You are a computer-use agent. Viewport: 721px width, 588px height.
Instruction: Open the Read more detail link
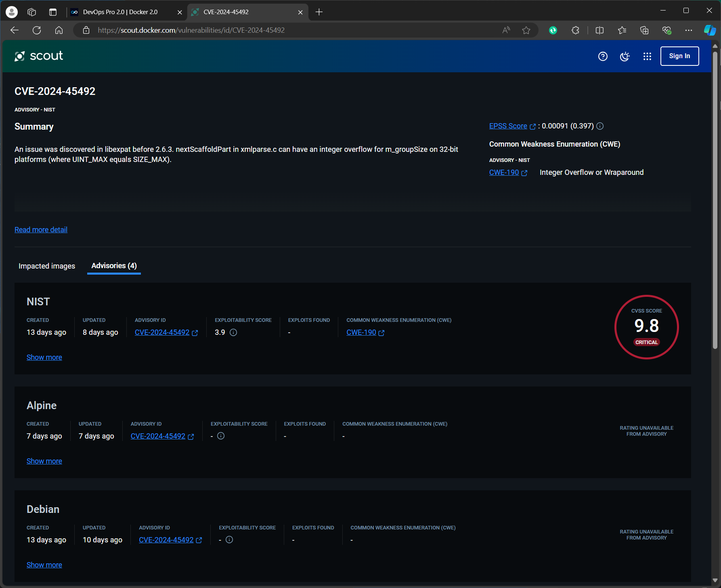coord(41,230)
